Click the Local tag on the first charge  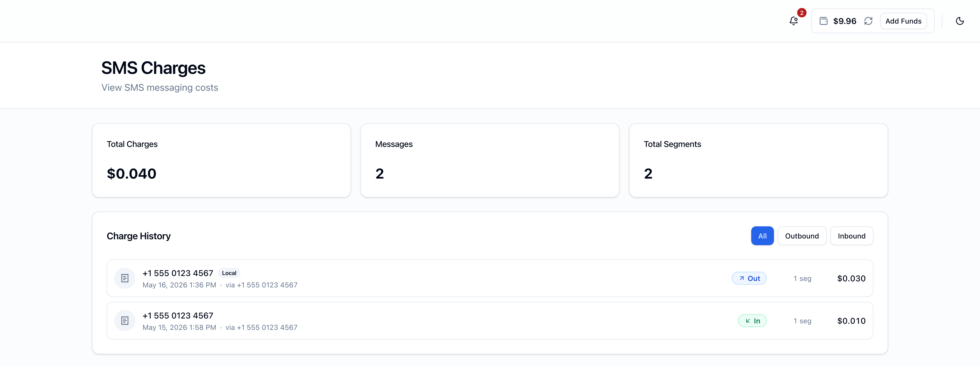229,273
